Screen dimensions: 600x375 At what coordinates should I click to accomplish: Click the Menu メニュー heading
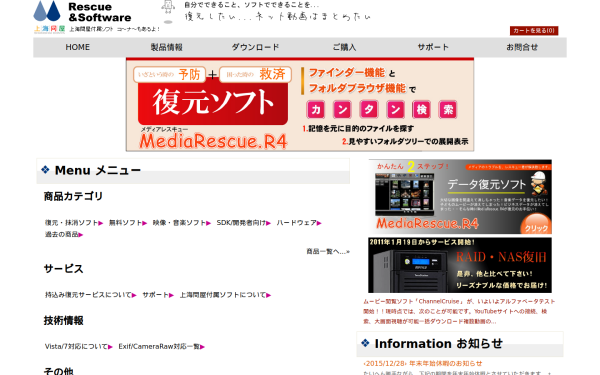98,170
